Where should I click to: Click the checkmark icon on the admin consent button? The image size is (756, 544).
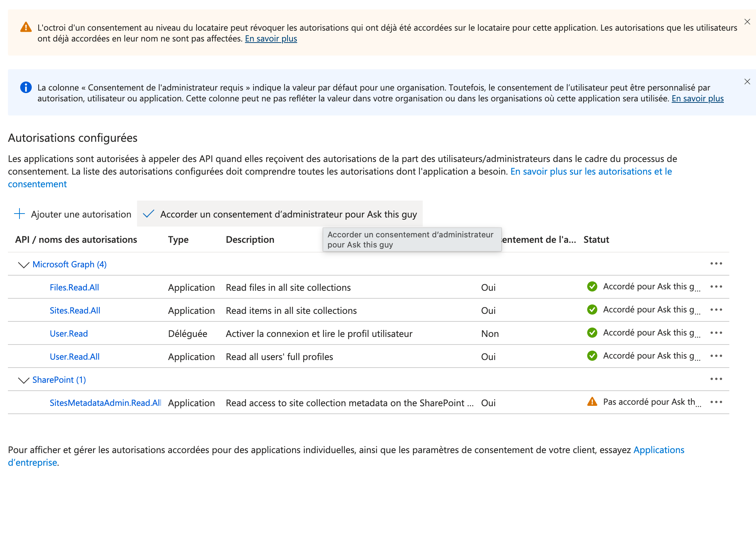[x=149, y=214]
